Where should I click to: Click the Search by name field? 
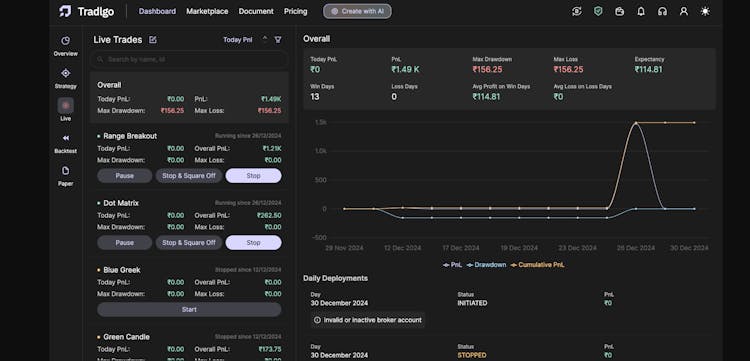[189, 60]
